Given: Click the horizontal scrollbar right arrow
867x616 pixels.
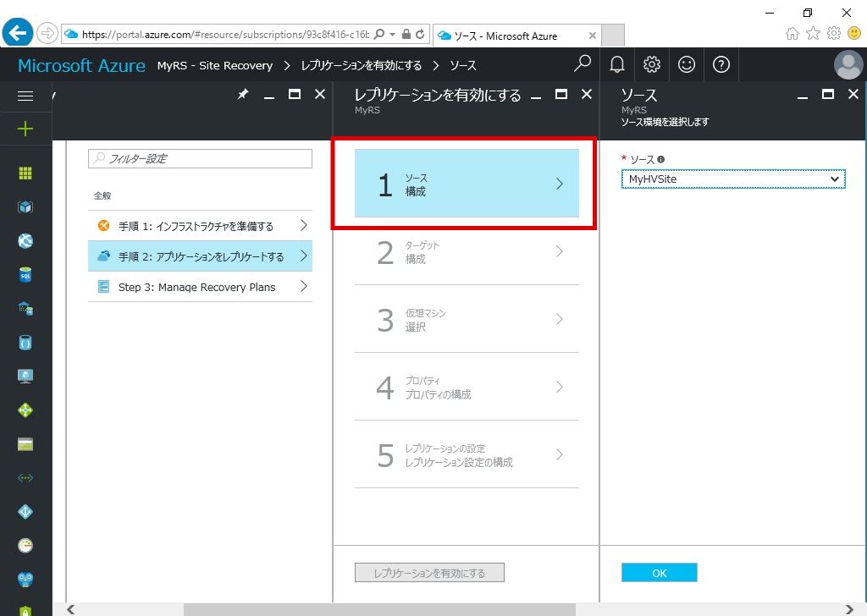Looking at the screenshot, I should click(850, 609).
